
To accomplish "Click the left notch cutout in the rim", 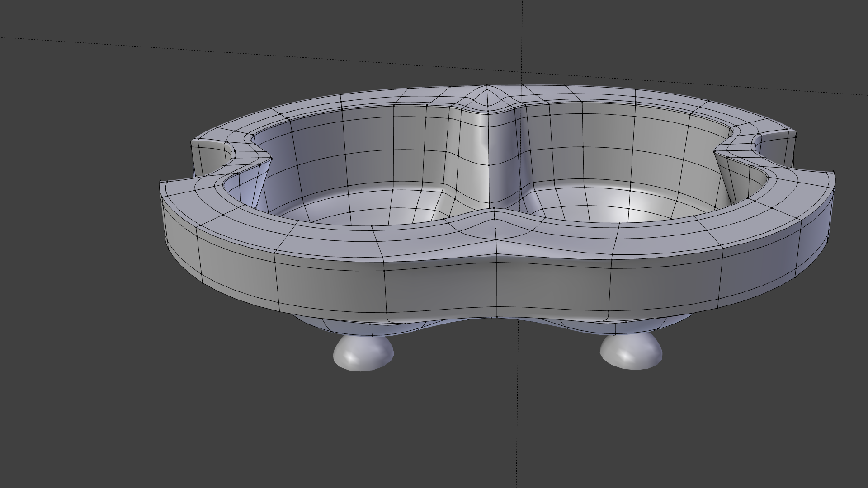I will click(212, 158).
